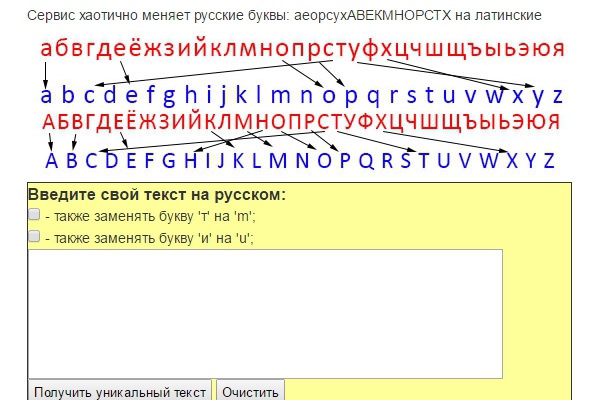Enable the replace 'т' with 'm' checkbox
This screenshot has height=400, width=600.
coord(34,215)
